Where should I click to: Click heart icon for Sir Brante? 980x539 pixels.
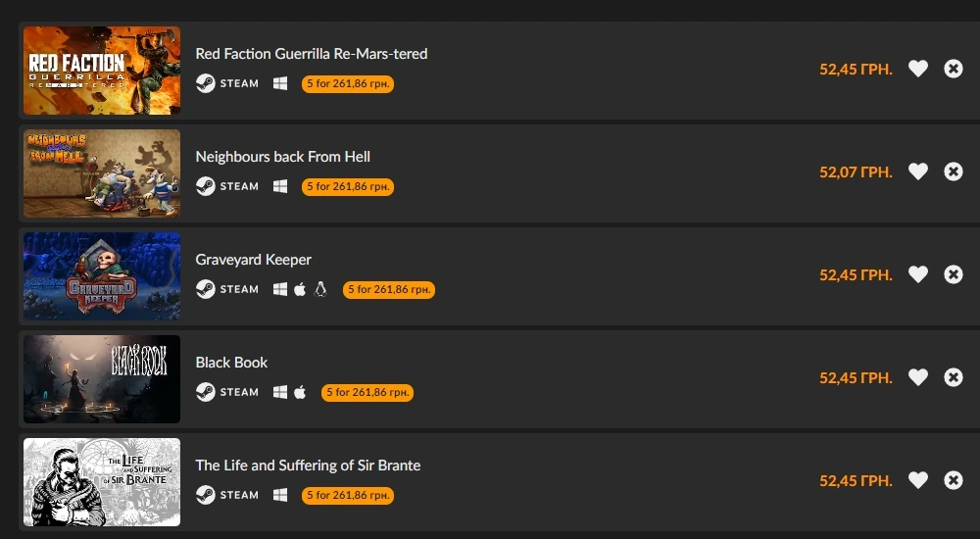coord(917,480)
